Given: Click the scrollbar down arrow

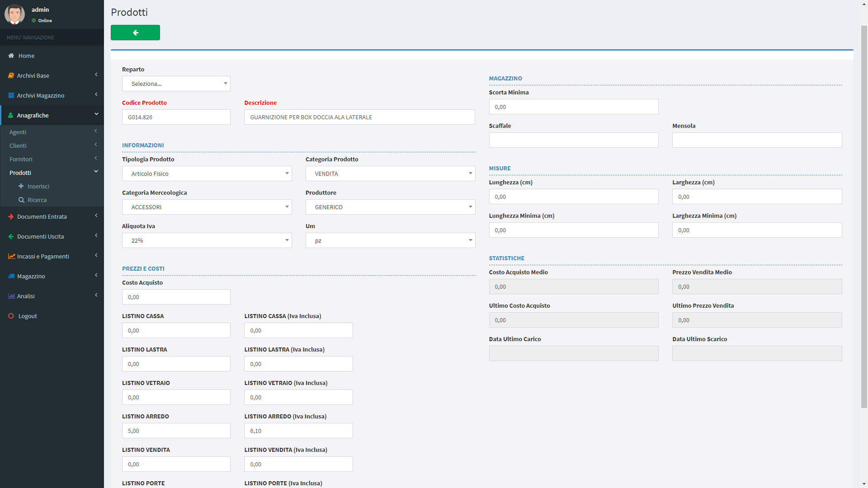Looking at the screenshot, I should coord(864,484).
